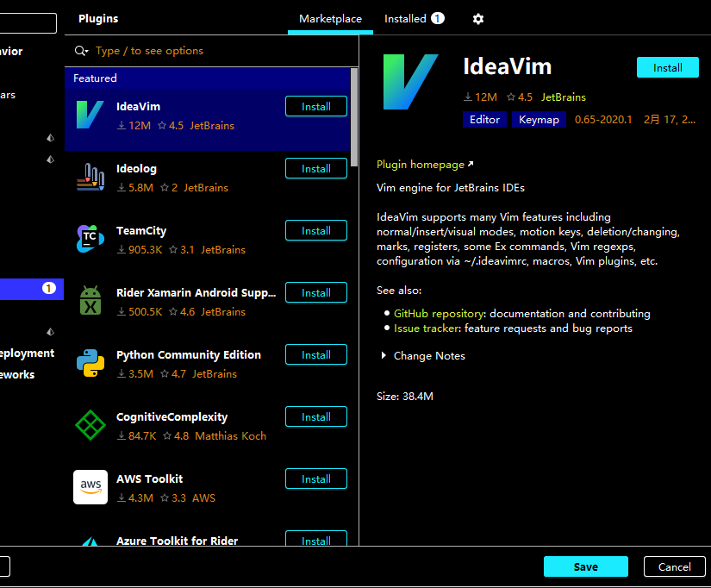Viewport: 711px width, 588px height.
Task: Select the AWS Toolkit row title
Action: [150, 479]
